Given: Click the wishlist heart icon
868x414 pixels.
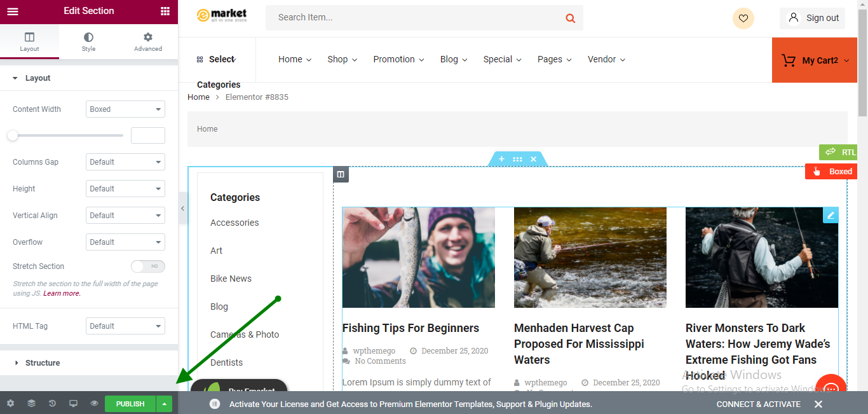Looking at the screenshot, I should point(743,18).
